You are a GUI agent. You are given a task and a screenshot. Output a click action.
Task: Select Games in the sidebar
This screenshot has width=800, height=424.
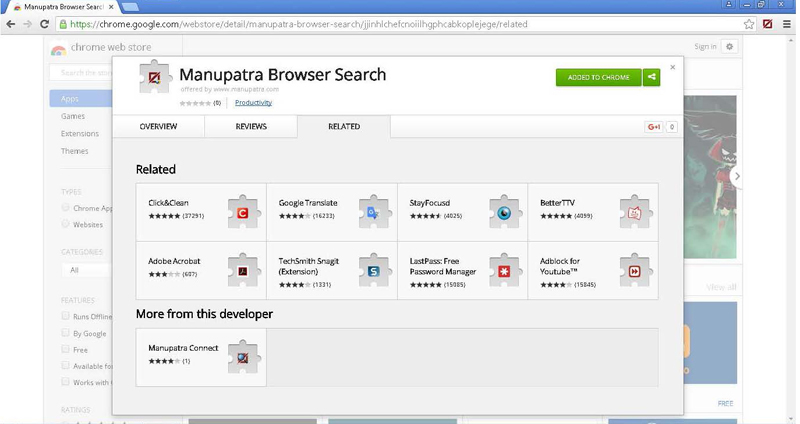click(x=73, y=116)
